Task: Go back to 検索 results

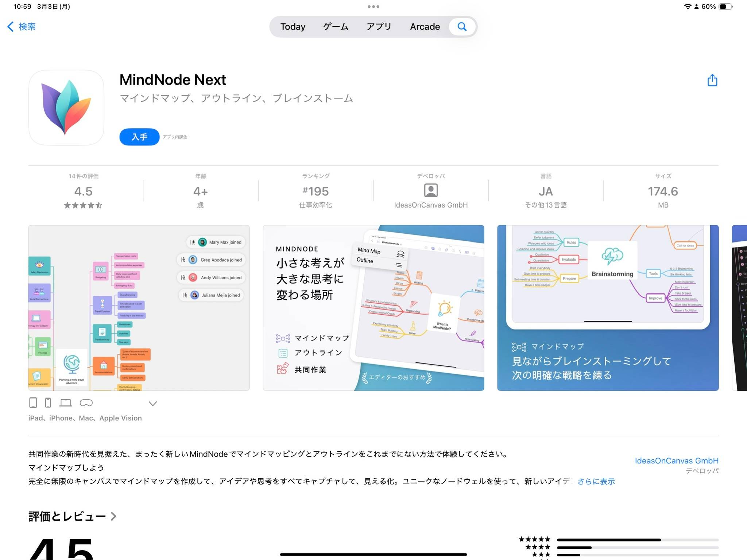Action: tap(22, 27)
